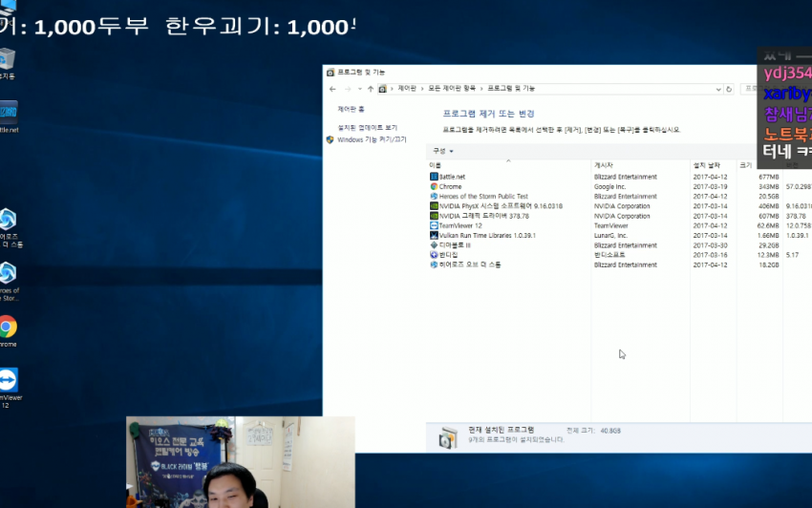Open Heroes of the Storm desktop shortcut
Screen dimensions: 812x508
coord(8,273)
